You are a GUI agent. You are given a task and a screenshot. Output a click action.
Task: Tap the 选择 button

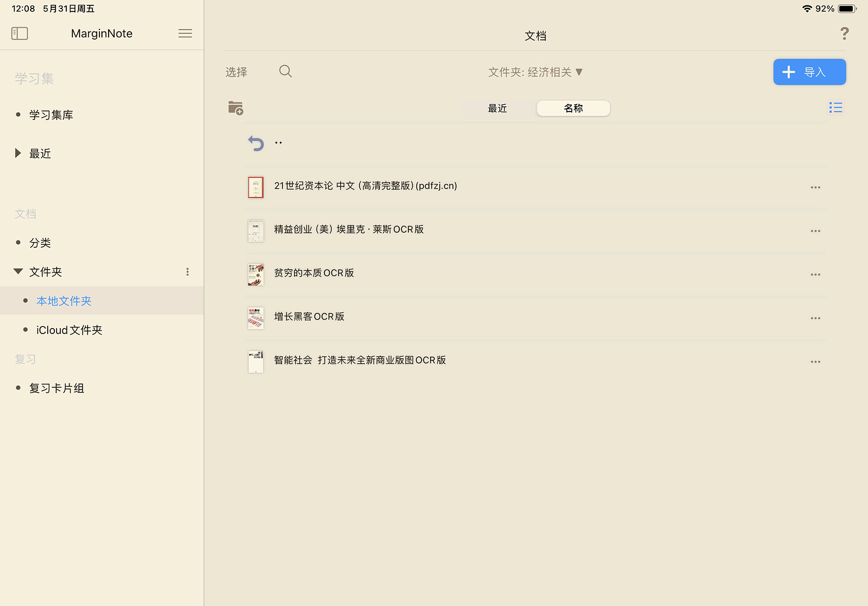(x=236, y=72)
